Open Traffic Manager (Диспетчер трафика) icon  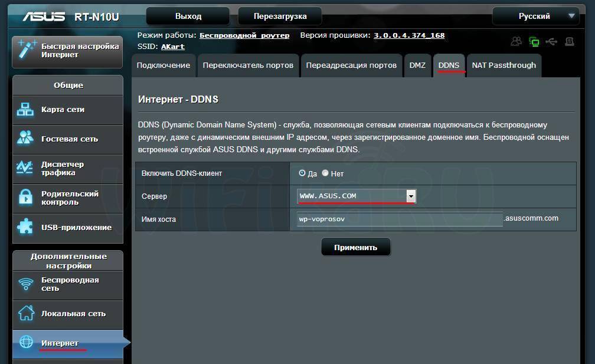point(25,168)
